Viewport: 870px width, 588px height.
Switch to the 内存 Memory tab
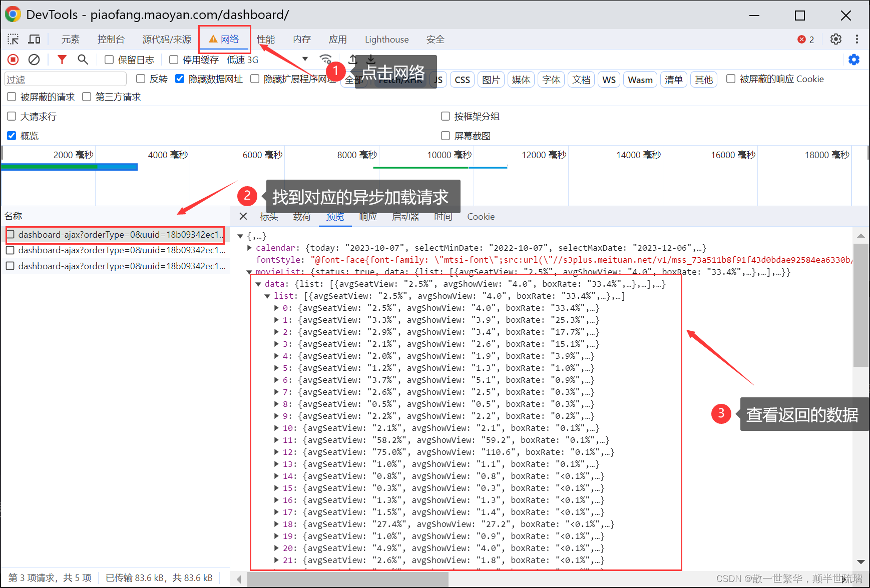302,39
